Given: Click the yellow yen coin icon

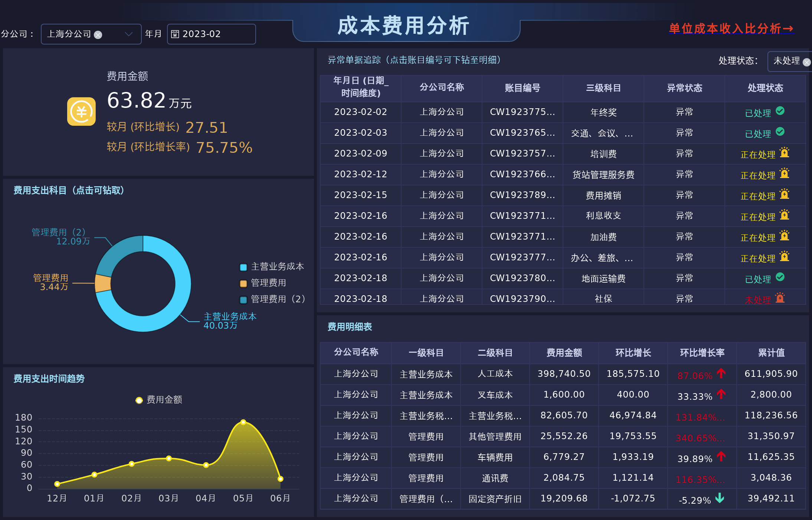Looking at the screenshot, I should 81,112.
